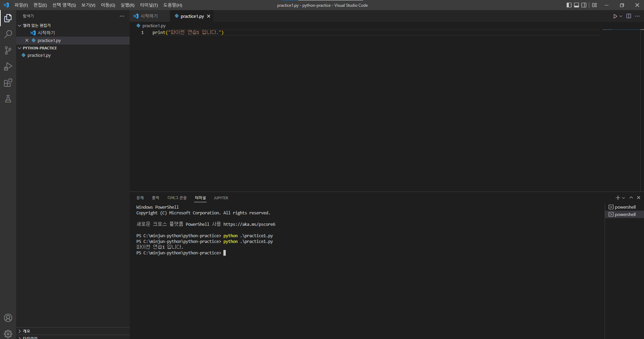The image size is (644, 339).
Task: Select the first powershell terminal instance
Action: (x=625, y=207)
